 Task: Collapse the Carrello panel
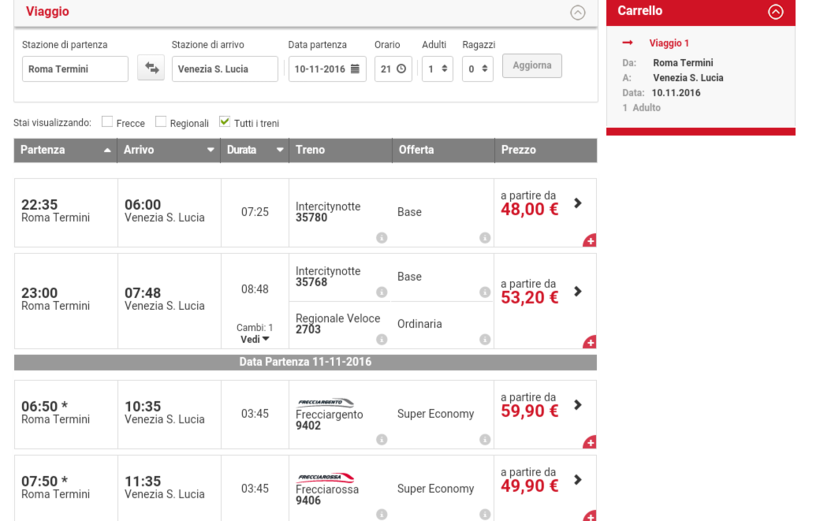click(775, 12)
